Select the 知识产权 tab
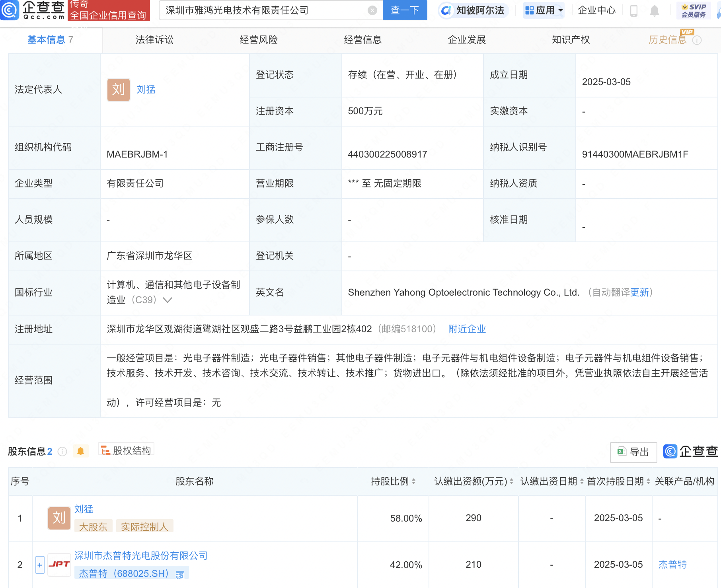The height and width of the screenshot is (588, 721). (x=571, y=40)
